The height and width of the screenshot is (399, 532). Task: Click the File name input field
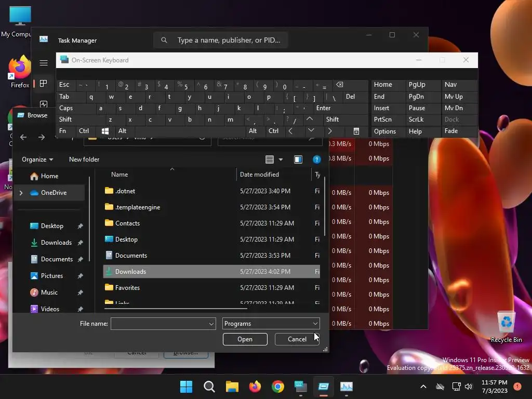pyautogui.click(x=159, y=324)
